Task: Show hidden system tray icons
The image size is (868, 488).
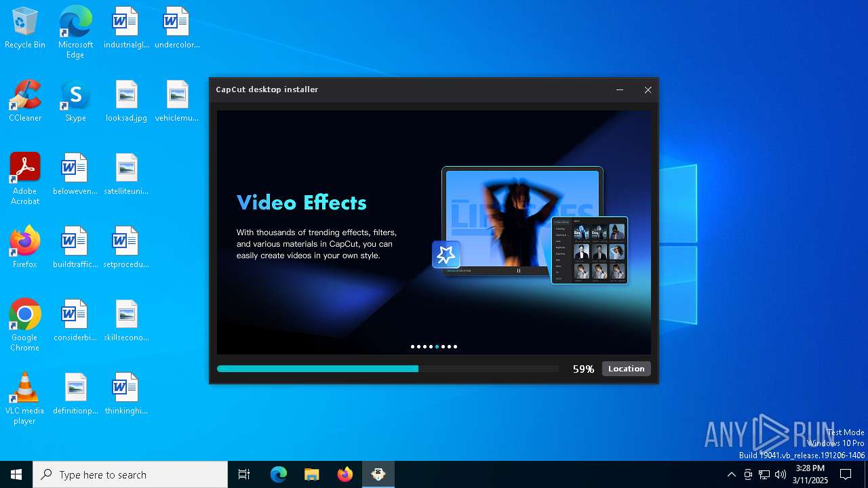Action: 731,474
